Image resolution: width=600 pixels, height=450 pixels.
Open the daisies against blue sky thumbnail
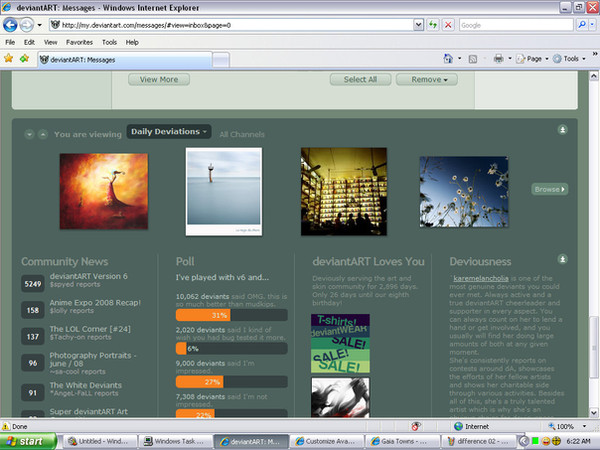pos(464,192)
